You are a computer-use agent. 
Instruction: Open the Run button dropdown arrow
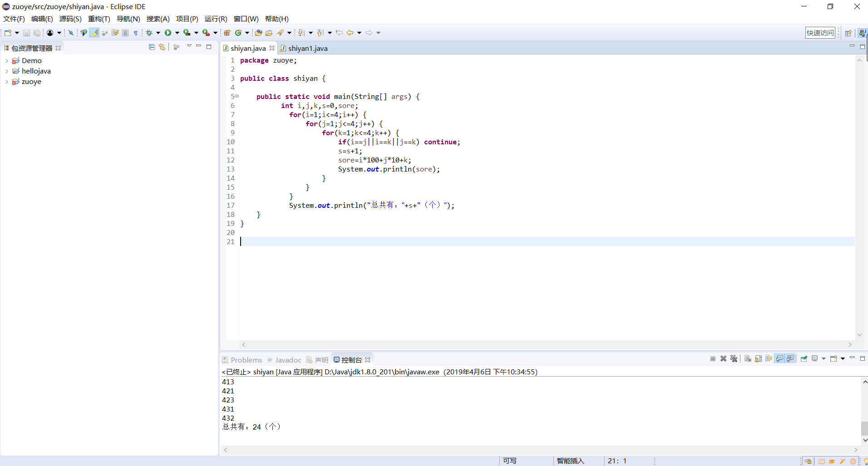tap(177, 33)
